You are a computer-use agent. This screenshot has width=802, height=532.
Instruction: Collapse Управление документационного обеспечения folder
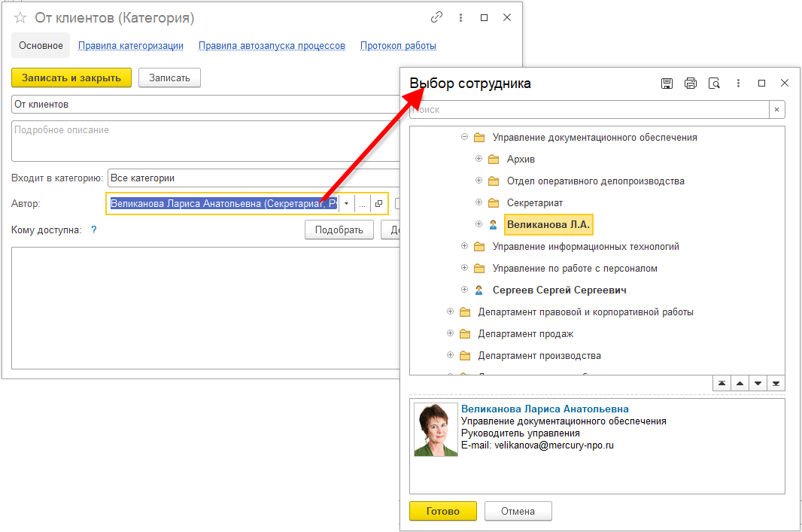pyautogui.click(x=464, y=138)
